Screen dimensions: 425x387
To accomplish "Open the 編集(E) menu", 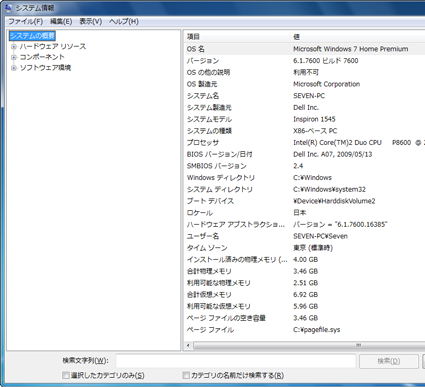I will coord(61,22).
